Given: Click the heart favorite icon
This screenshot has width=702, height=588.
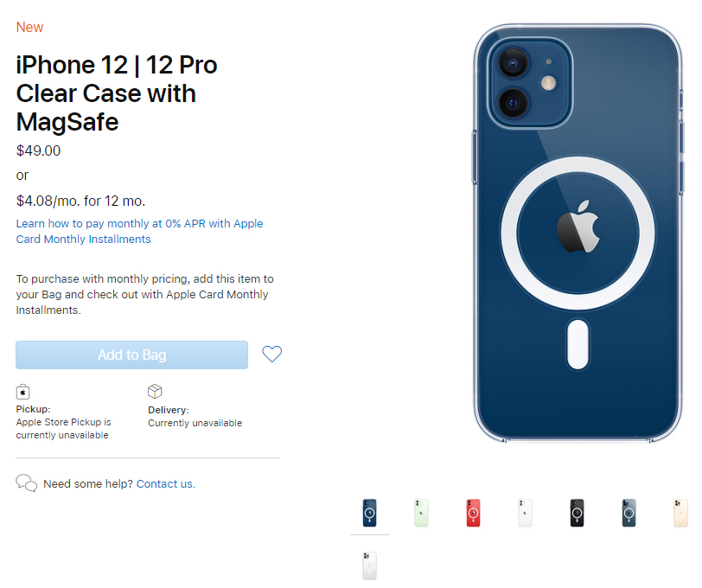Looking at the screenshot, I should (271, 355).
